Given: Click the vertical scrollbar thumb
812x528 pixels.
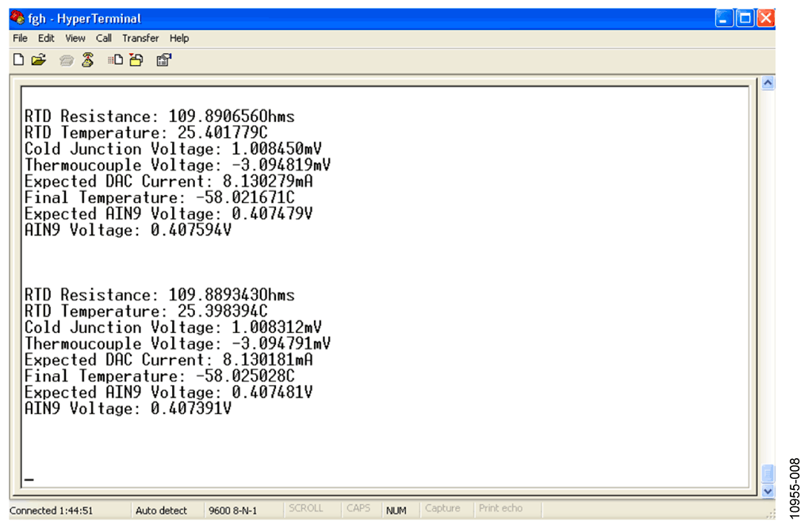Looking at the screenshot, I should click(x=768, y=473).
